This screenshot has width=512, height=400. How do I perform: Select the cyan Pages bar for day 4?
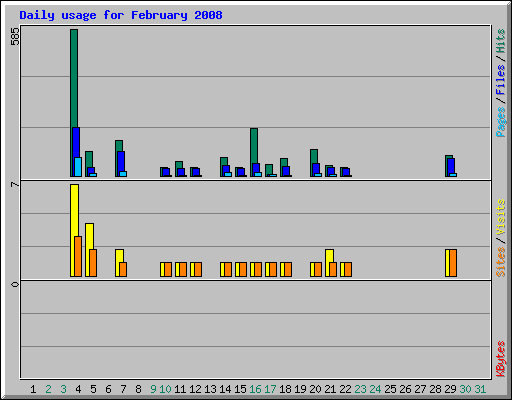point(78,167)
